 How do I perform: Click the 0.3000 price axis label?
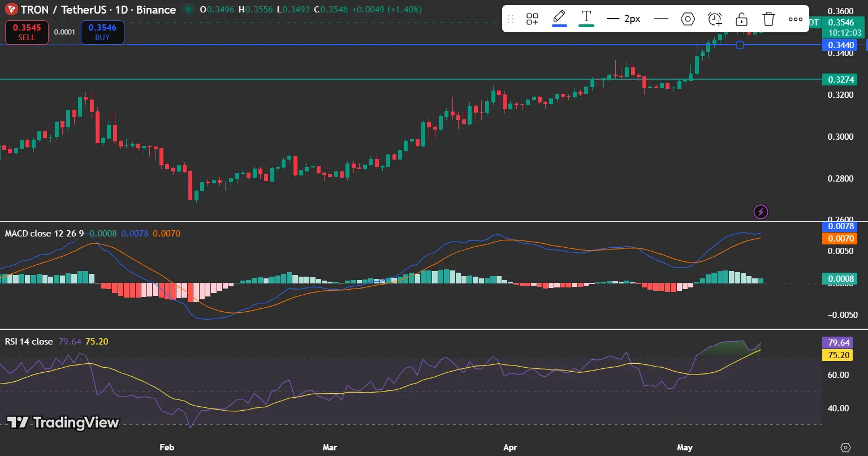click(x=840, y=137)
